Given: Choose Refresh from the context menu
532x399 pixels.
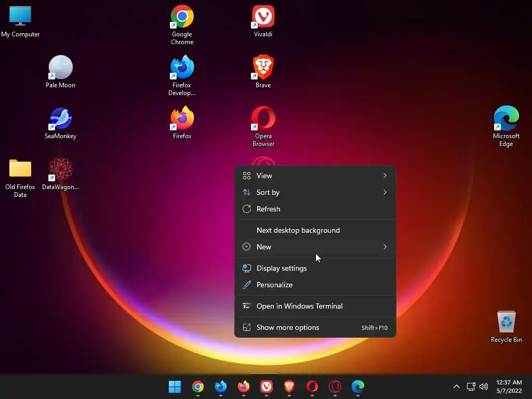Looking at the screenshot, I should [315, 209].
